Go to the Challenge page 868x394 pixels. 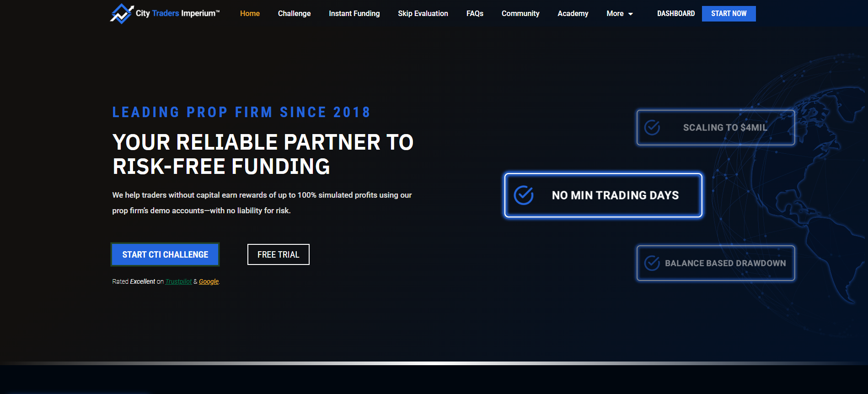(294, 14)
